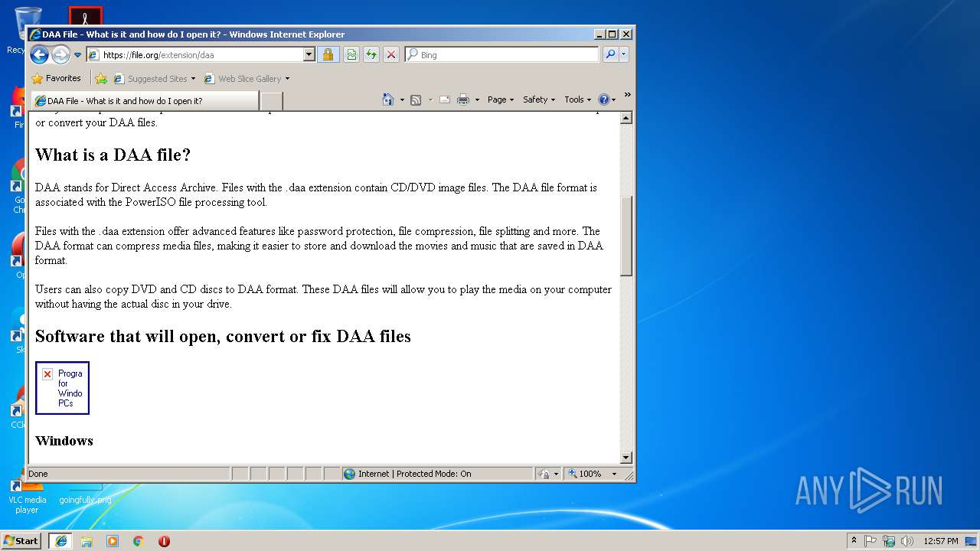Open the Help question mark icon
The height and width of the screenshot is (551, 980).
click(x=604, y=99)
